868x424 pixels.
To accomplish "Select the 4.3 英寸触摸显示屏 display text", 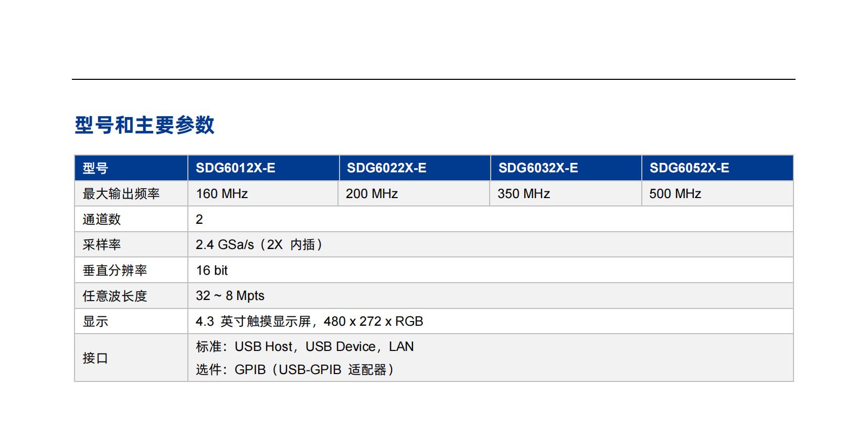I will 309,322.
